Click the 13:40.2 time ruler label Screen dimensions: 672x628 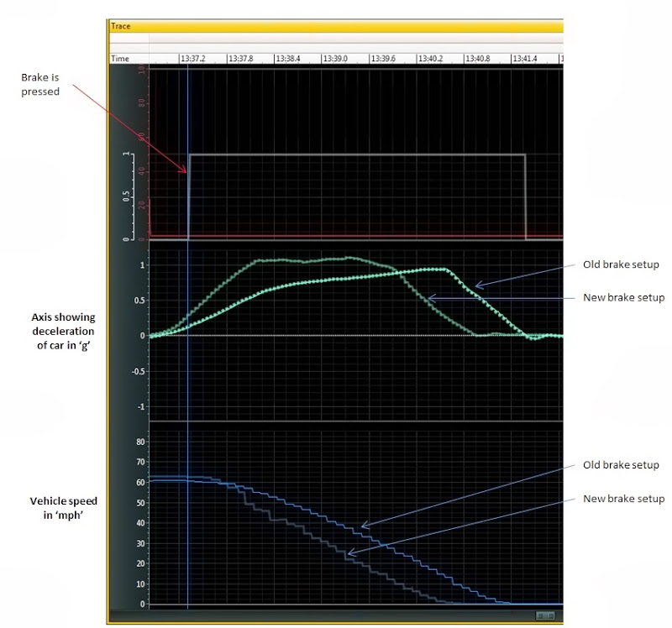pyautogui.click(x=429, y=59)
